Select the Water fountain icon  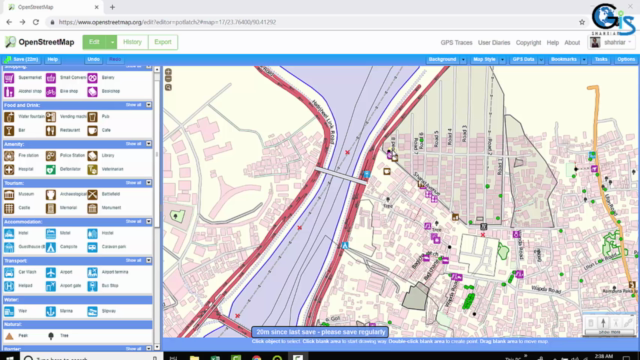coord(9,117)
